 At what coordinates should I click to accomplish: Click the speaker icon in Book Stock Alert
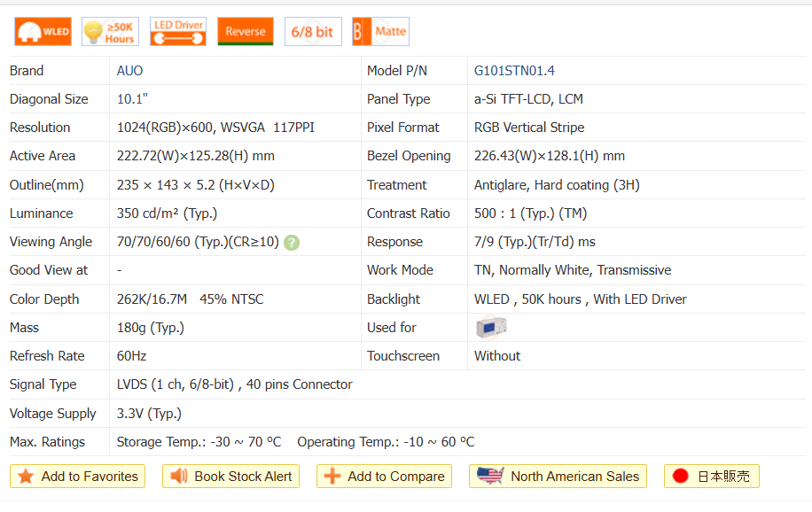point(179,477)
